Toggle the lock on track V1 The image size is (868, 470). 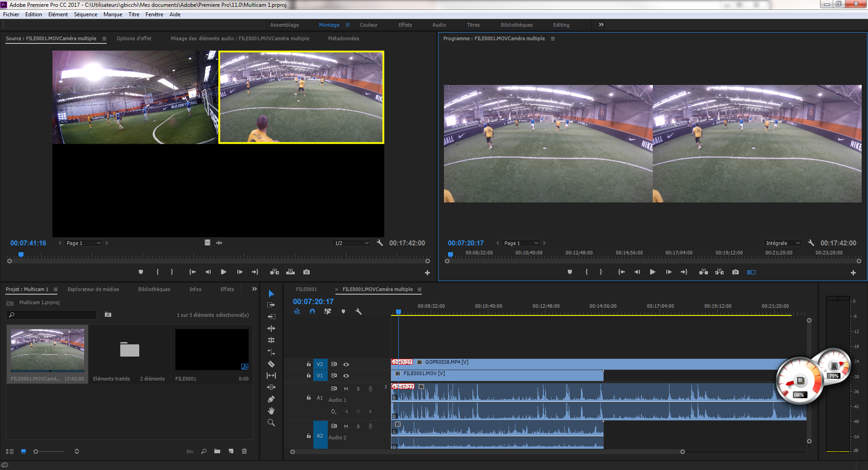pos(309,376)
